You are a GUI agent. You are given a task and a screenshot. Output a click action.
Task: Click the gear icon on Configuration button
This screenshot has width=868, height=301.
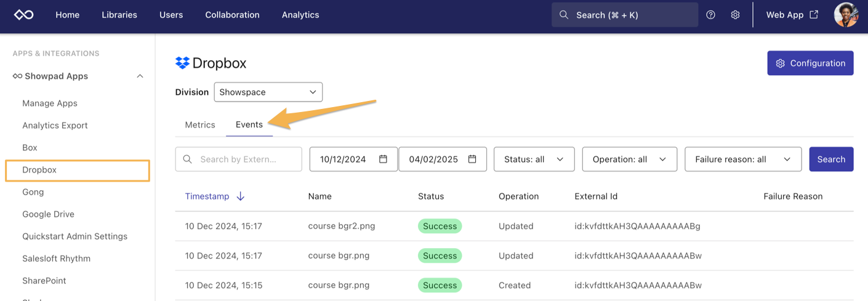[x=780, y=63]
